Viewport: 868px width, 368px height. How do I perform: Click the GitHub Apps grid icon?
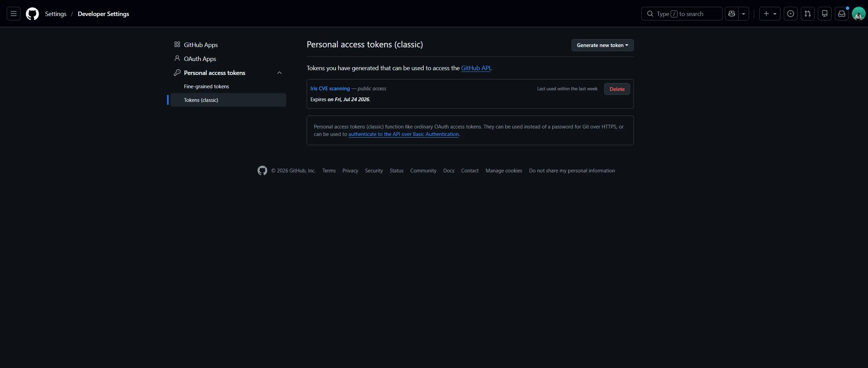coord(177,44)
